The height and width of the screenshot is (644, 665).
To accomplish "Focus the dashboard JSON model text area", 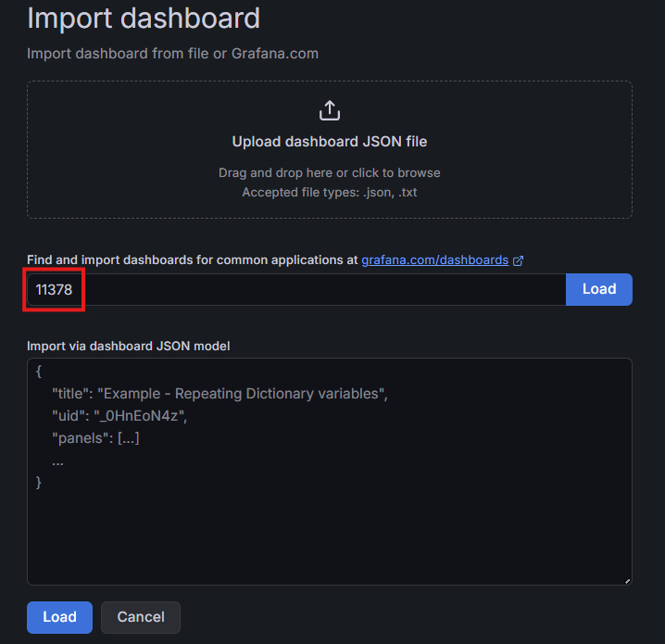I will click(330, 472).
